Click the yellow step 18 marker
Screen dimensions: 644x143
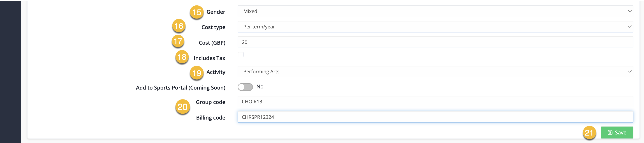point(182,57)
